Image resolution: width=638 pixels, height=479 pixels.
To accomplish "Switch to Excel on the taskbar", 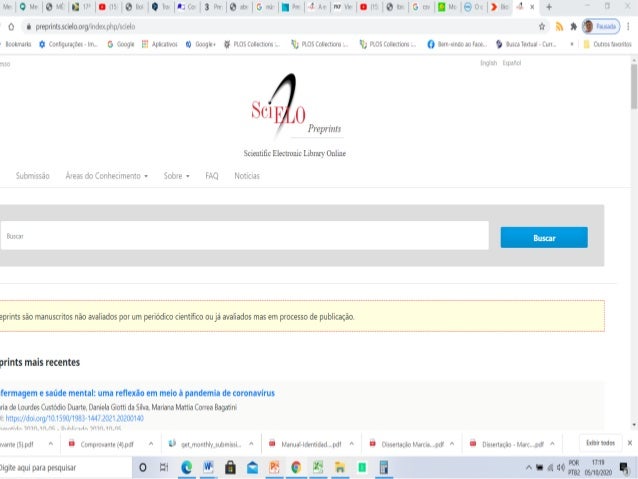I will point(318,467).
